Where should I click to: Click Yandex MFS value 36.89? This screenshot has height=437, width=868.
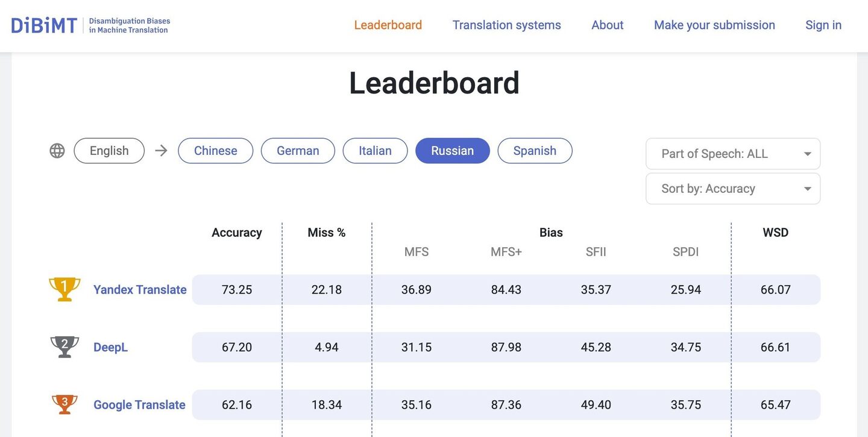[x=417, y=290]
